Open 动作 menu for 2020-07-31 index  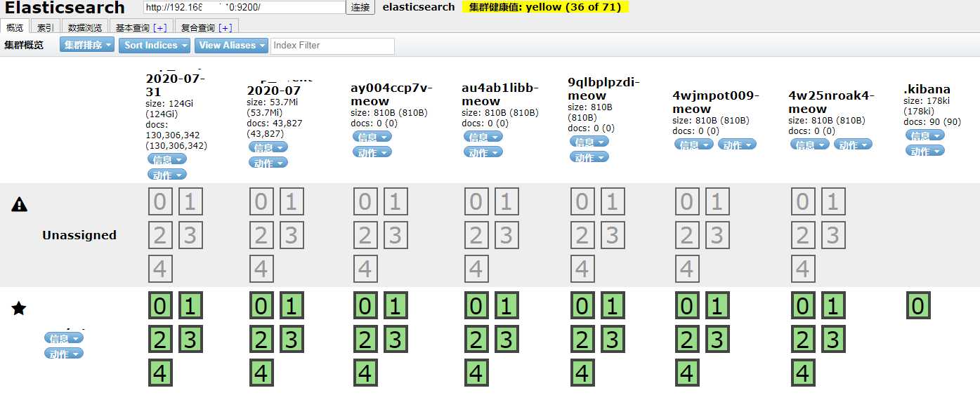[167, 175]
